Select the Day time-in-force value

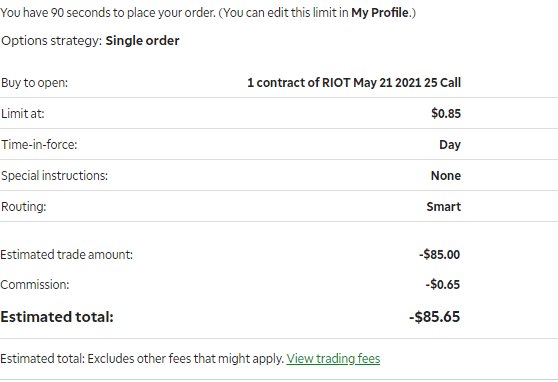click(450, 145)
